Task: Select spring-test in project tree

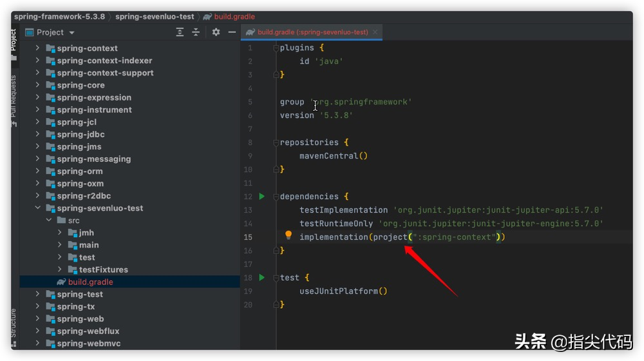Action: 80,294
